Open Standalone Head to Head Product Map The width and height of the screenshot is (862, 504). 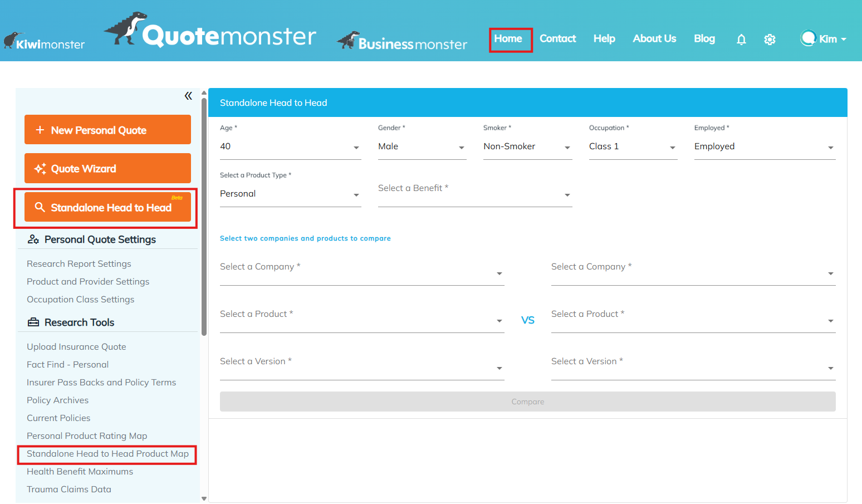click(108, 454)
